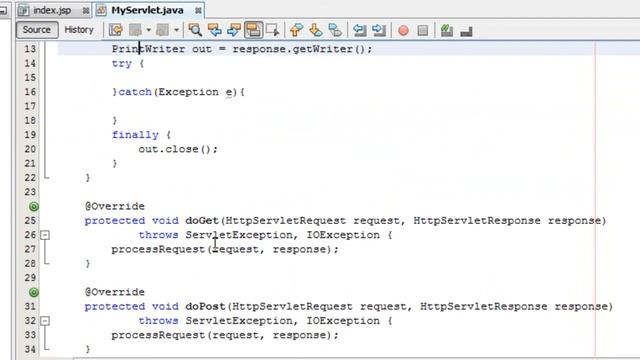Go to Find Next Occurrence icon

pyautogui.click(x=234, y=30)
